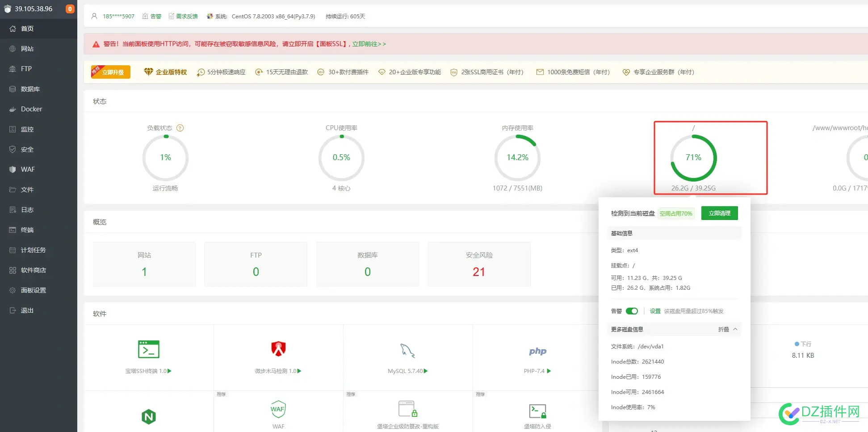Image resolution: width=868 pixels, height=432 pixels.
Task: Toggle the 告警 disk alert switch
Action: (x=632, y=311)
